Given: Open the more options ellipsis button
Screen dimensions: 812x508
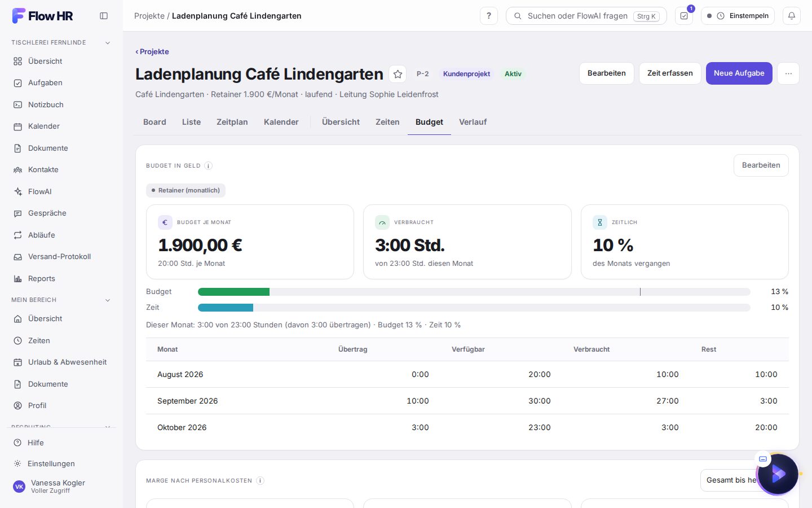Looking at the screenshot, I should 788,73.
